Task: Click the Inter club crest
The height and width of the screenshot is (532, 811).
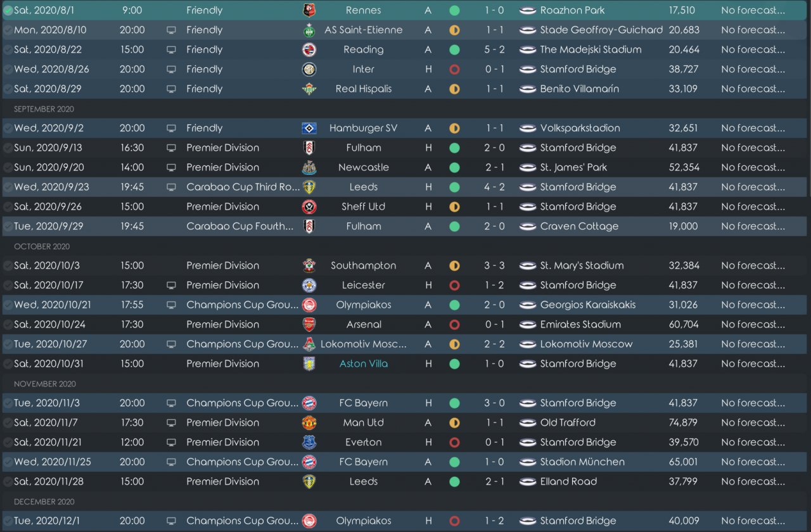Action: tap(309, 69)
